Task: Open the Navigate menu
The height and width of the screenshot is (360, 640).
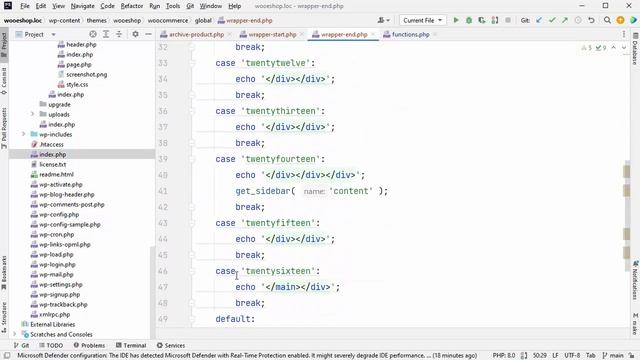Action: pos(82,6)
